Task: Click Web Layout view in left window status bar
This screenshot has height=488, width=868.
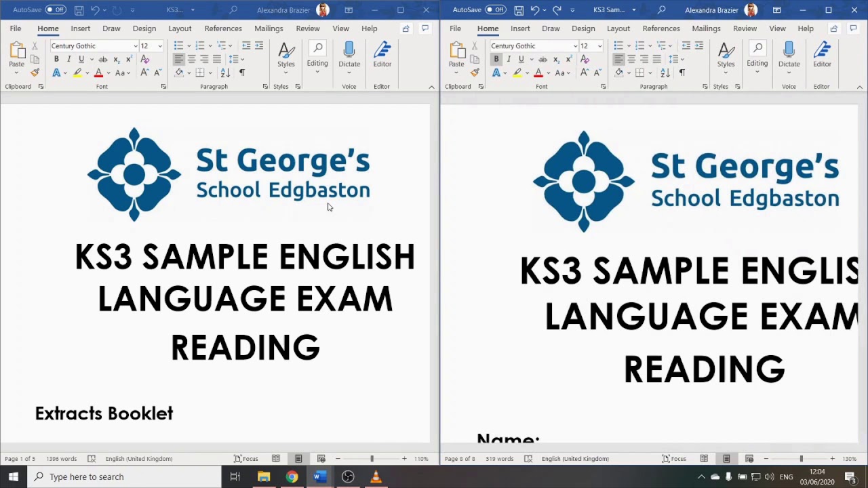Action: tap(321, 459)
